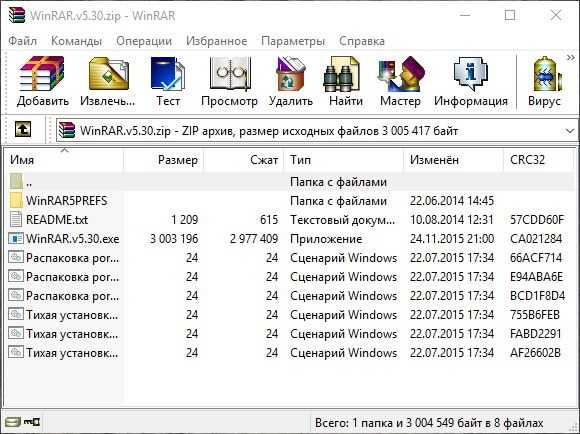Open the Избранное menu
580x434 pixels.
[216, 40]
